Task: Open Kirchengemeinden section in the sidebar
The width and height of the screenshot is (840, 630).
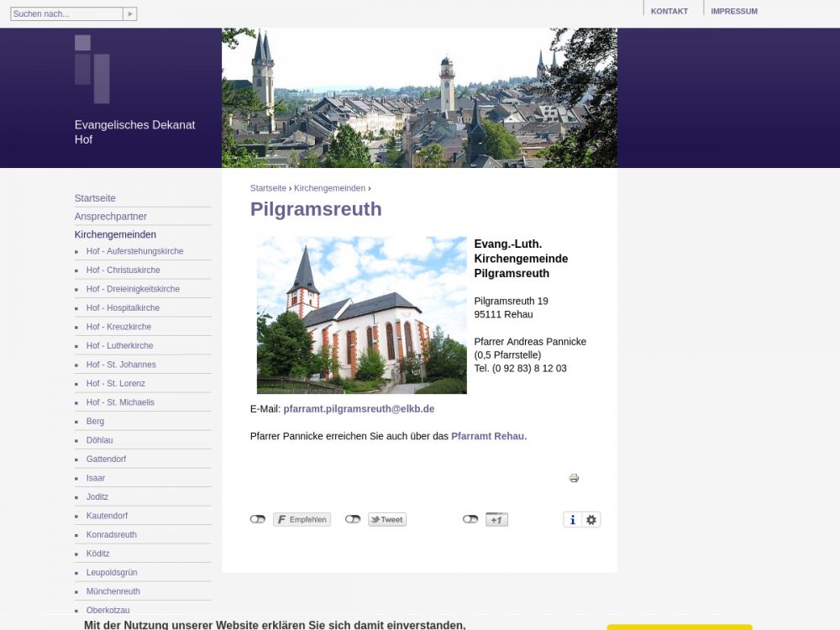Action: [115, 234]
